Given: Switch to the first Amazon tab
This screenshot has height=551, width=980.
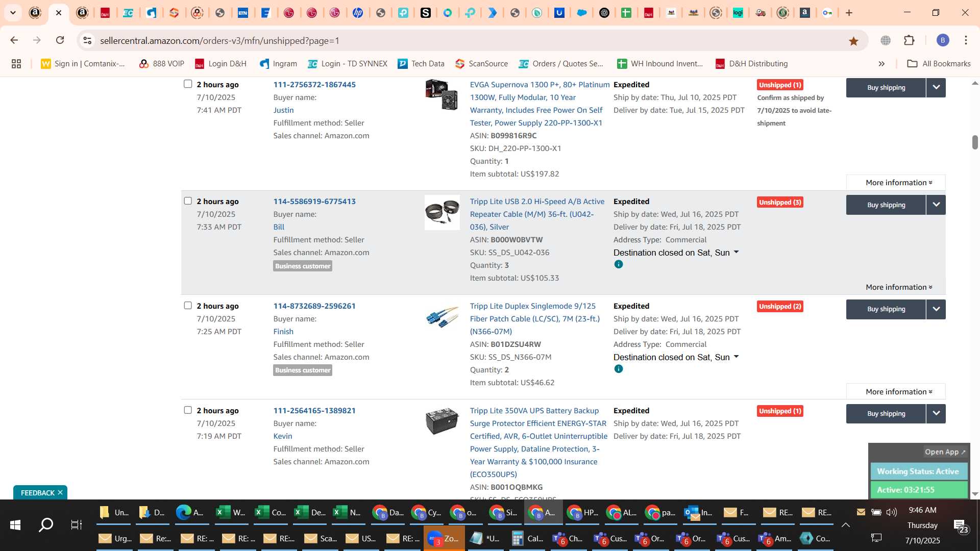Looking at the screenshot, I should coord(35,13).
